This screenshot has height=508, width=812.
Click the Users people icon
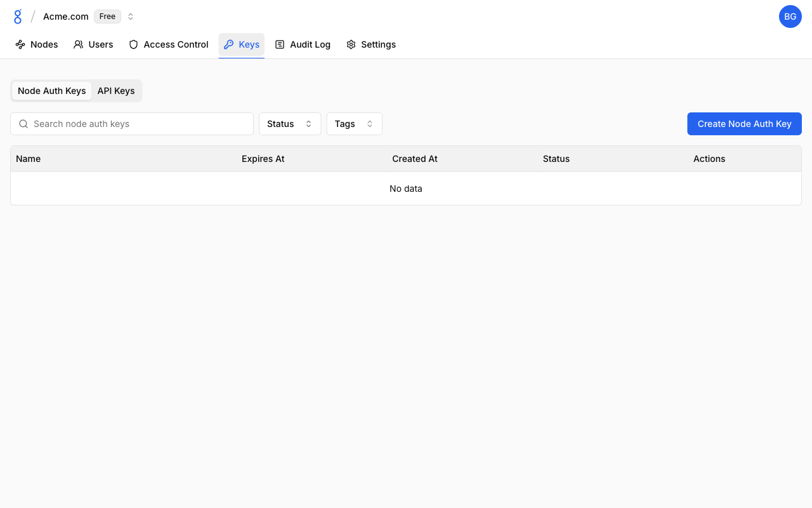[79, 44]
